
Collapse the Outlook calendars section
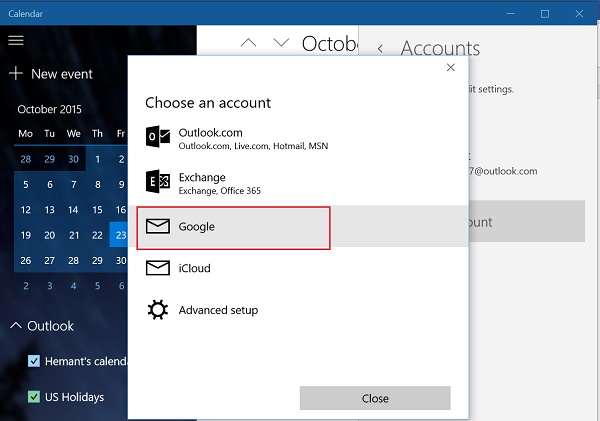(x=16, y=326)
